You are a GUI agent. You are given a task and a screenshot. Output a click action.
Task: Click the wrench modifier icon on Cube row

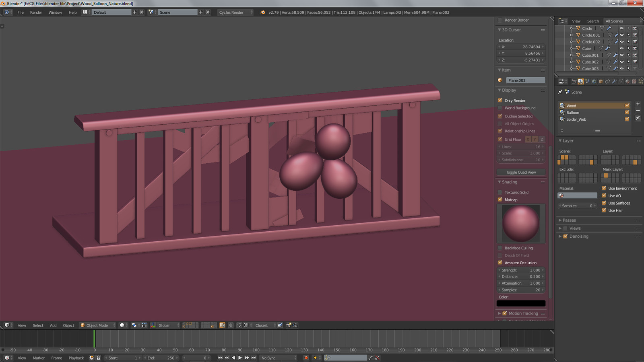tap(607, 48)
